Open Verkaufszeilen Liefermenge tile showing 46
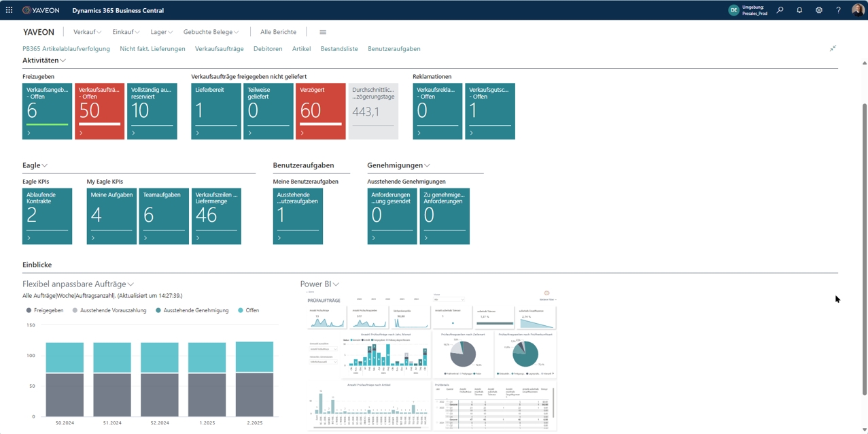The height and width of the screenshot is (434, 868). (216, 216)
